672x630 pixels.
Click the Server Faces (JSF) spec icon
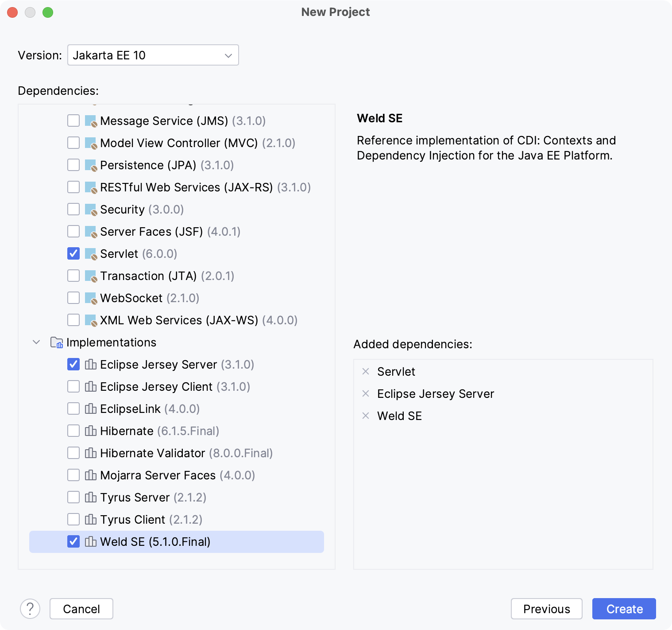click(x=91, y=232)
